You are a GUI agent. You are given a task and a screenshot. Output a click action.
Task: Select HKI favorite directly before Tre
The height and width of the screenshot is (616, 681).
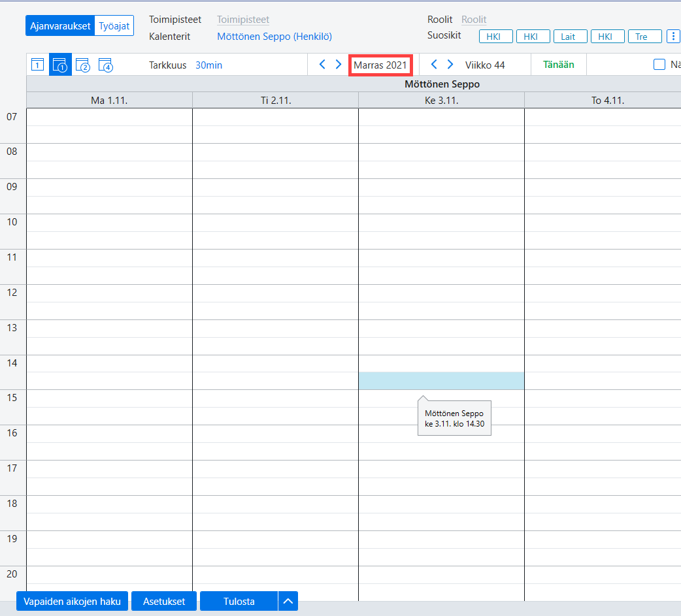point(608,37)
